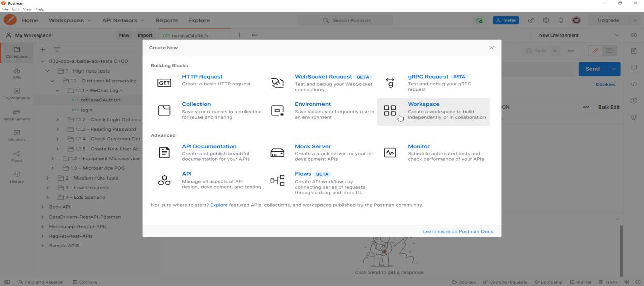Open Flows in the left sidebar
The height and width of the screenshot is (286, 644).
pos(17,156)
